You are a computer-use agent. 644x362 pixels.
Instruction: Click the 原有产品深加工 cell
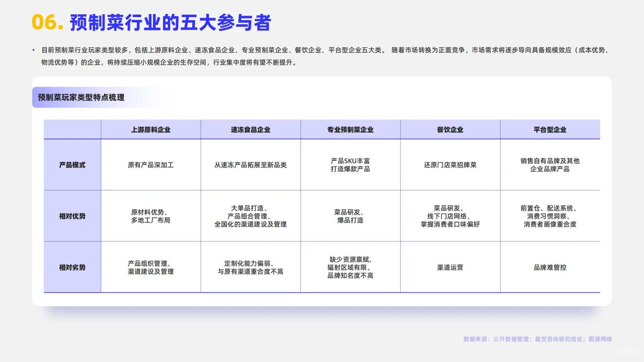coord(151,165)
